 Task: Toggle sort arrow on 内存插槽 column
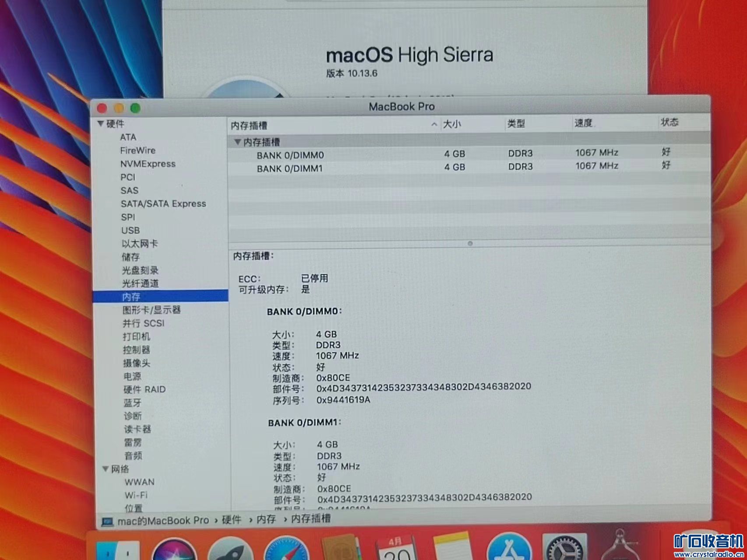[x=433, y=125]
